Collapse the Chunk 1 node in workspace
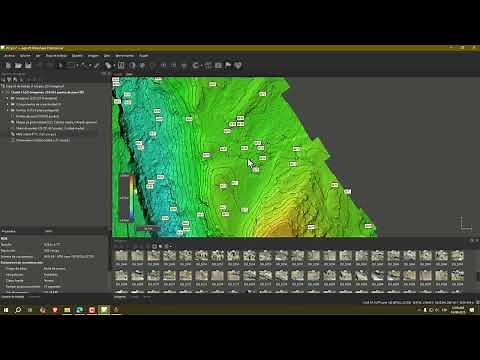 [x=3, y=92]
